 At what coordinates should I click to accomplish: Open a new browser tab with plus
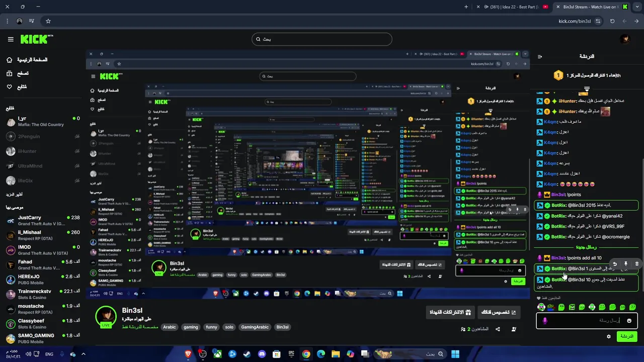pos(466,7)
